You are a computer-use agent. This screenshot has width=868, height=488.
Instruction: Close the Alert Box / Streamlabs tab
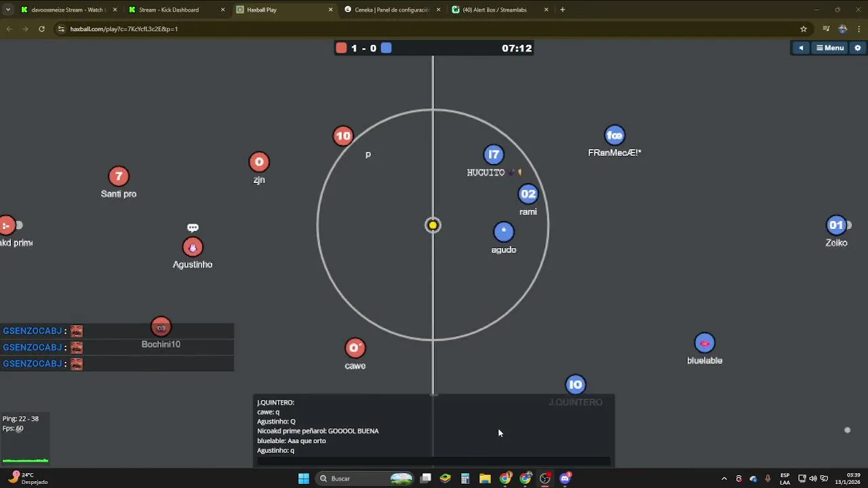tap(545, 9)
